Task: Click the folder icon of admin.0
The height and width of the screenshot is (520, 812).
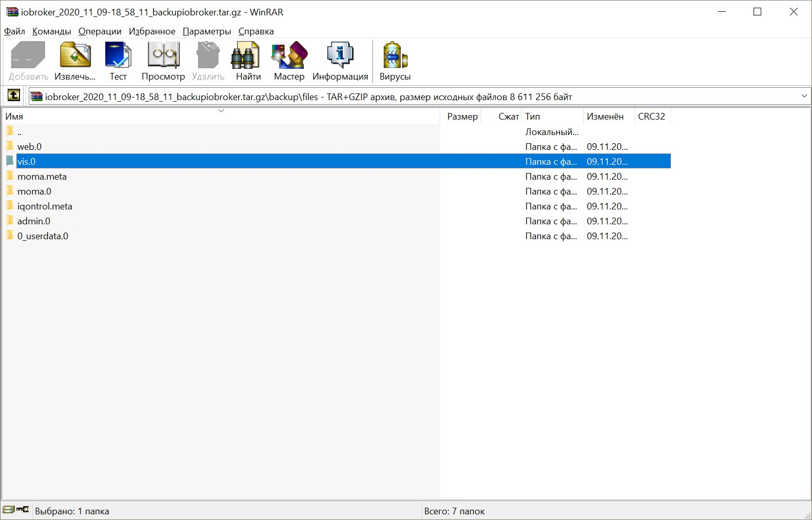Action: pos(10,221)
